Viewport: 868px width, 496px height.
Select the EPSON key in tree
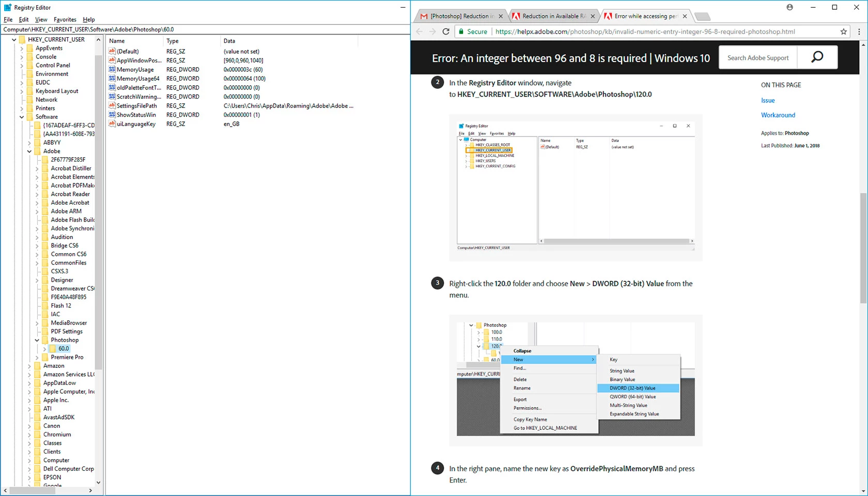[x=52, y=477]
